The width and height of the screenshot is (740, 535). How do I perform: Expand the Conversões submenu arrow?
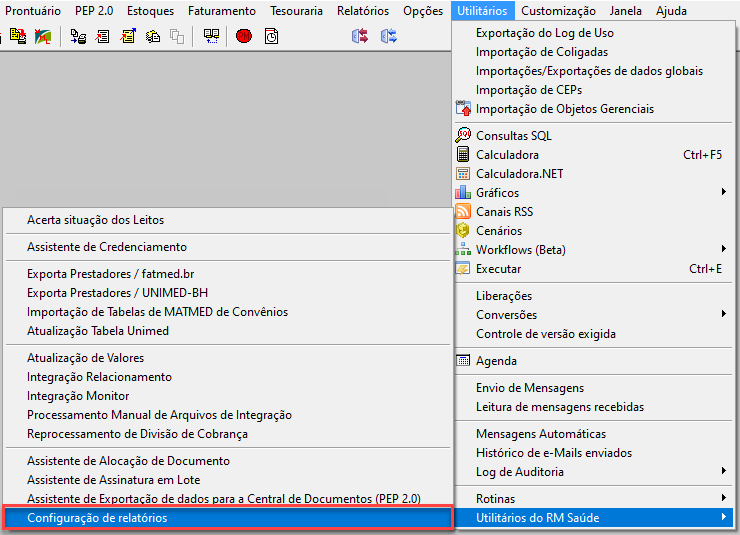click(x=723, y=314)
